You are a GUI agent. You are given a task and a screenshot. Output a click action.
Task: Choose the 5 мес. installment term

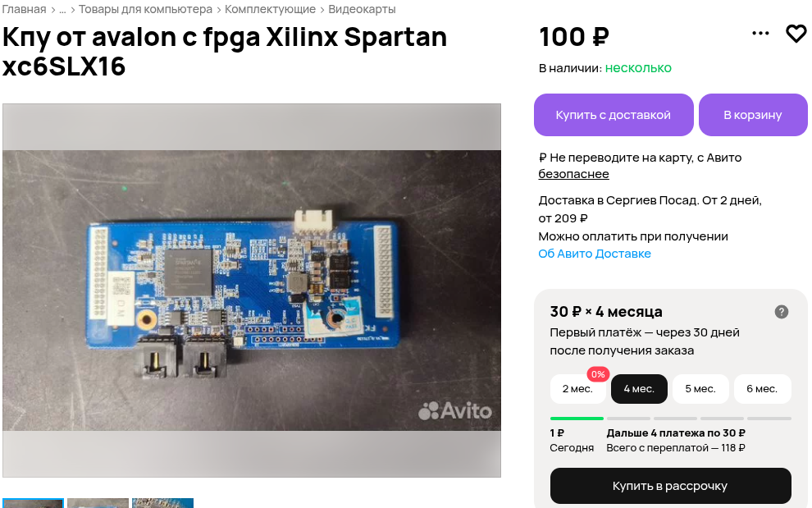click(x=700, y=389)
